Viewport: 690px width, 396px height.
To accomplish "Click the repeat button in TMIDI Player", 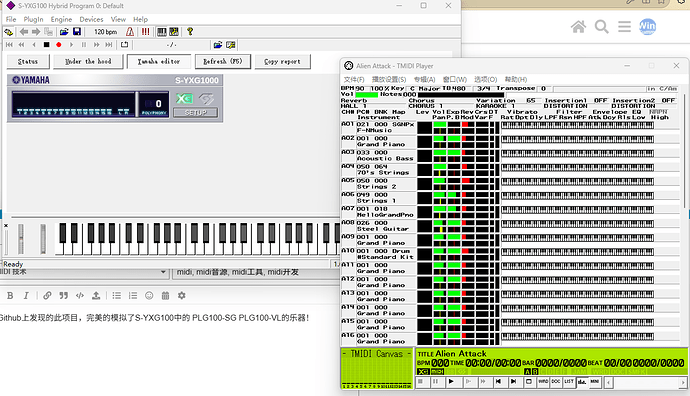I will click(529, 381).
